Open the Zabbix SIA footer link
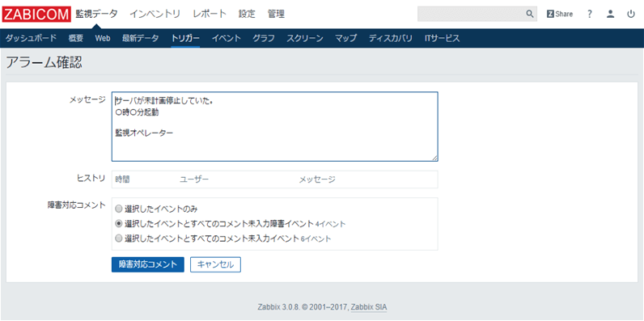The height and width of the screenshot is (321, 644). [369, 307]
